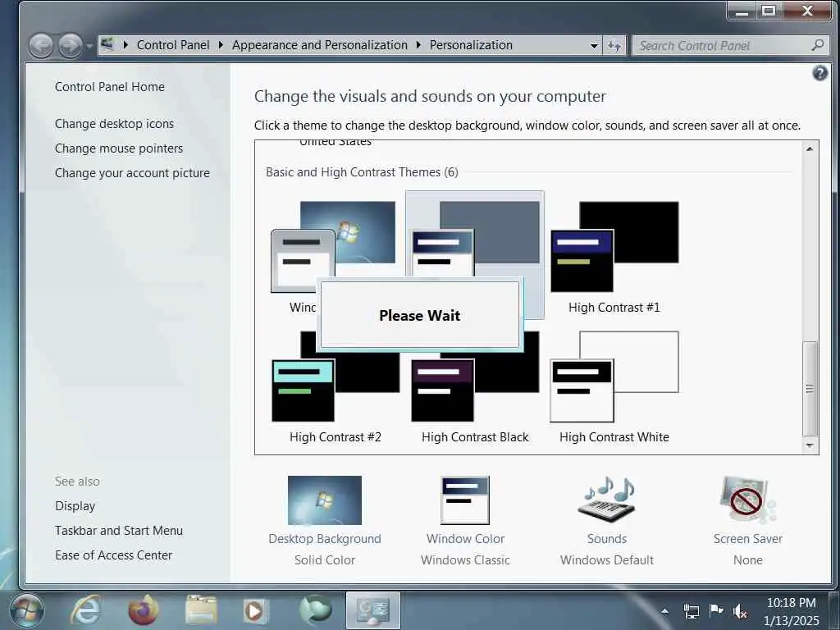Launch Firefox from the taskbar
Image resolution: width=840 pixels, height=630 pixels.
coord(144,610)
